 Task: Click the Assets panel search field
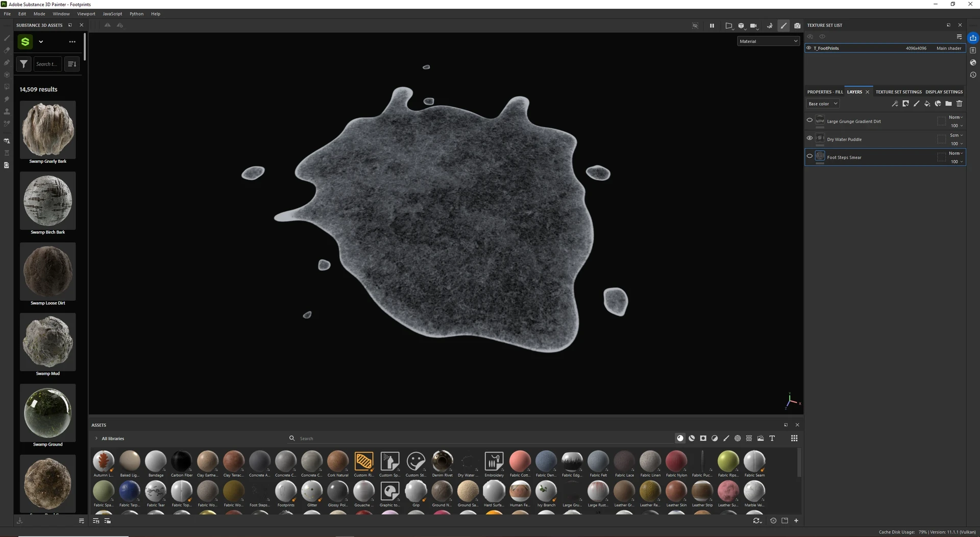click(x=480, y=438)
